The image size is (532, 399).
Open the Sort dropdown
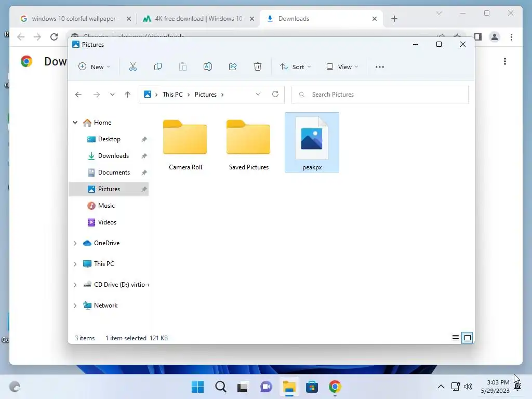(295, 67)
